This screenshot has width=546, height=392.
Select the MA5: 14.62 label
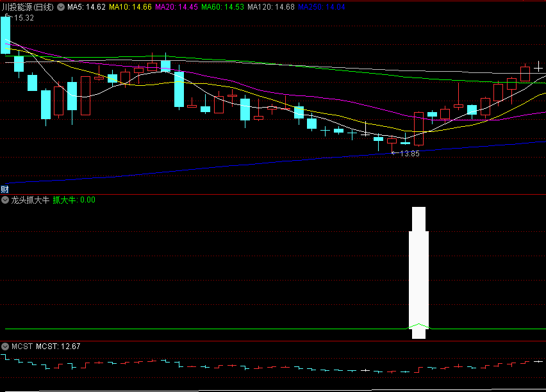point(87,7)
